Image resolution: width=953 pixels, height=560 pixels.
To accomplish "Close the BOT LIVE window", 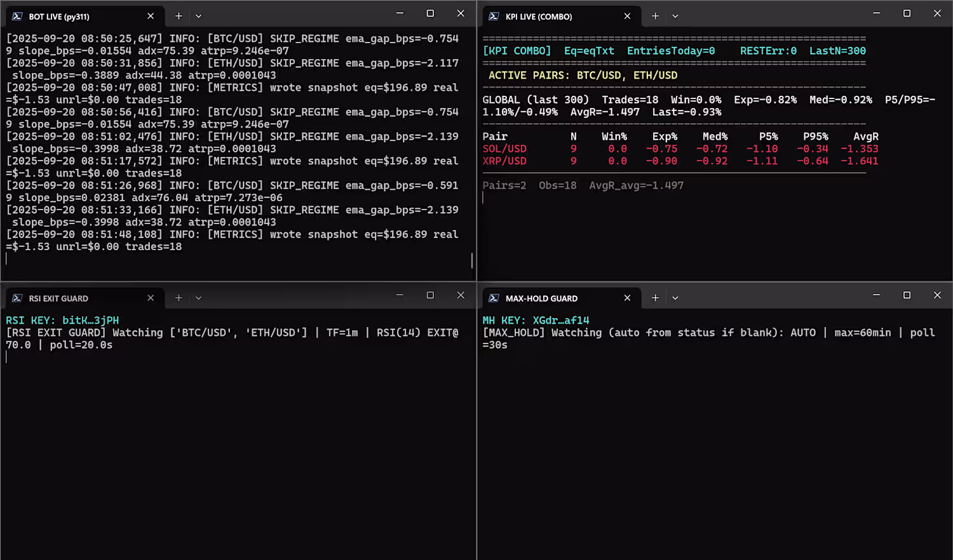I will click(x=461, y=13).
